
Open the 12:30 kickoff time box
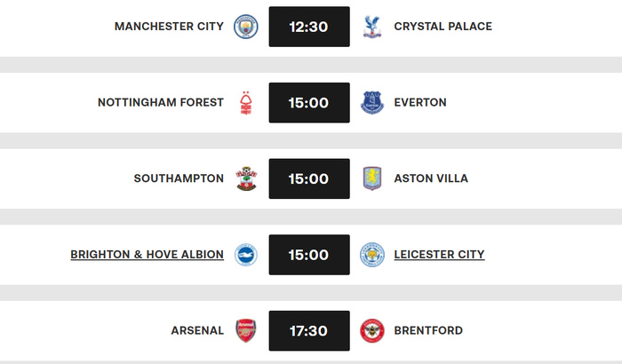308,27
